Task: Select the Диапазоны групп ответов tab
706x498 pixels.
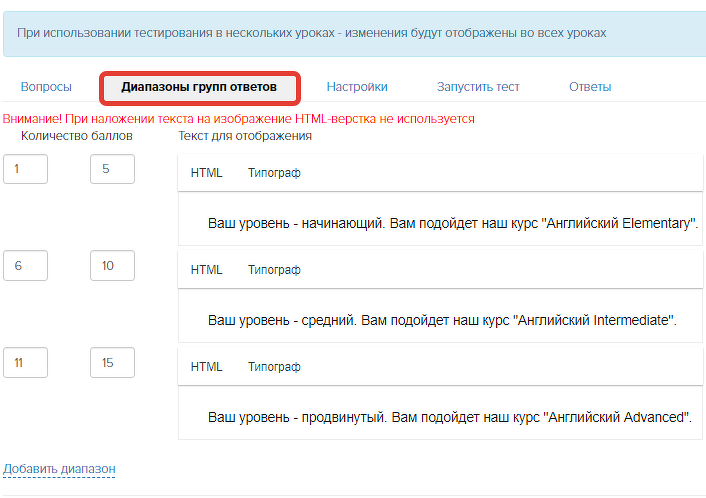Action: 199,87
